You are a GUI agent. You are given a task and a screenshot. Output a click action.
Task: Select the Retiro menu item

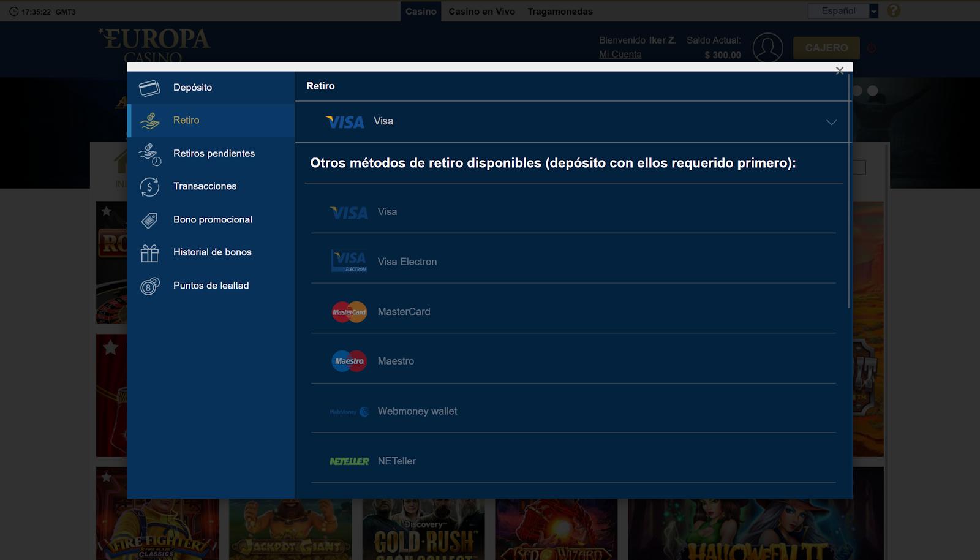[x=211, y=121]
